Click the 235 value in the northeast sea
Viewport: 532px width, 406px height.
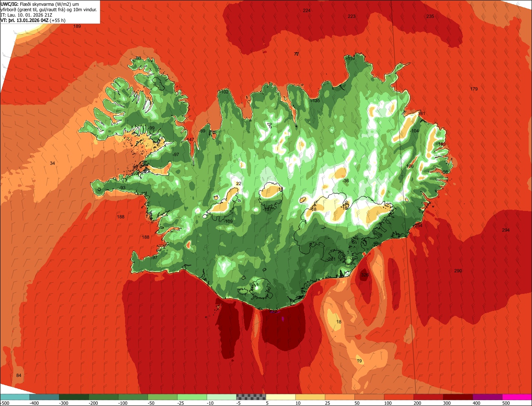pyautogui.click(x=430, y=16)
